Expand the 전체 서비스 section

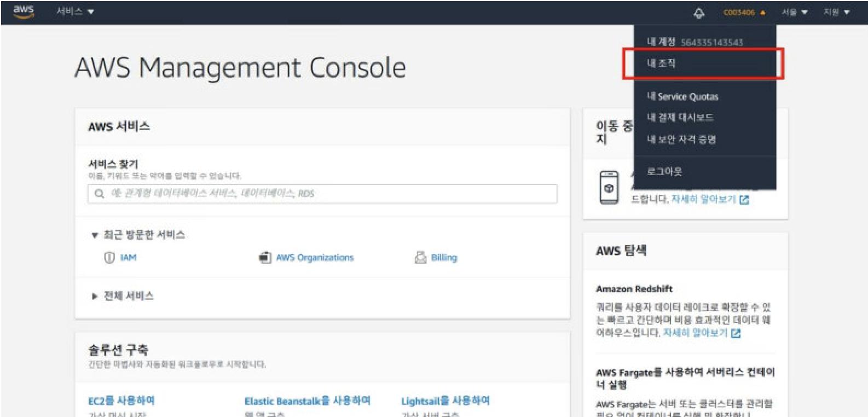click(x=123, y=296)
